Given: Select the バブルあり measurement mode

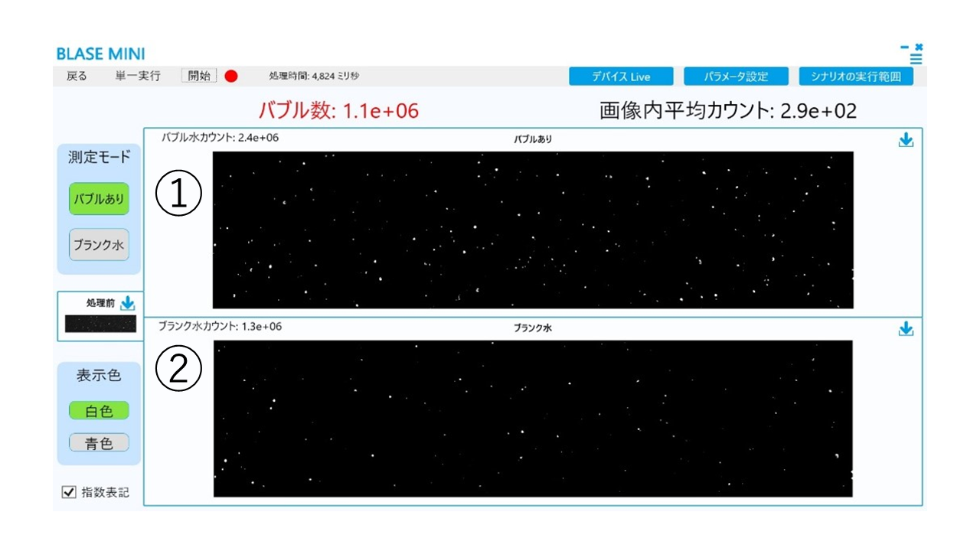Looking at the screenshot, I should pyautogui.click(x=98, y=198).
